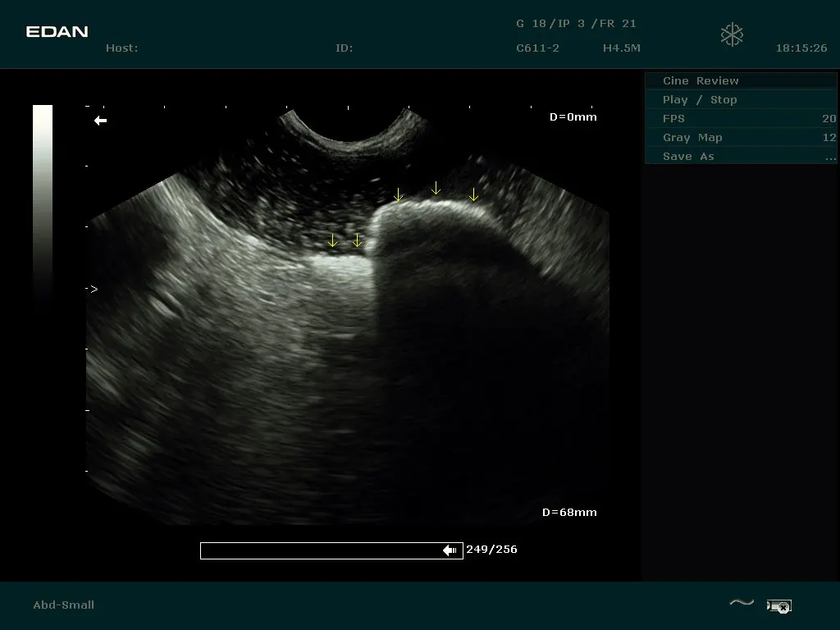840x630 pixels.
Task: Click the C611-2 probe type label
Action: point(537,48)
